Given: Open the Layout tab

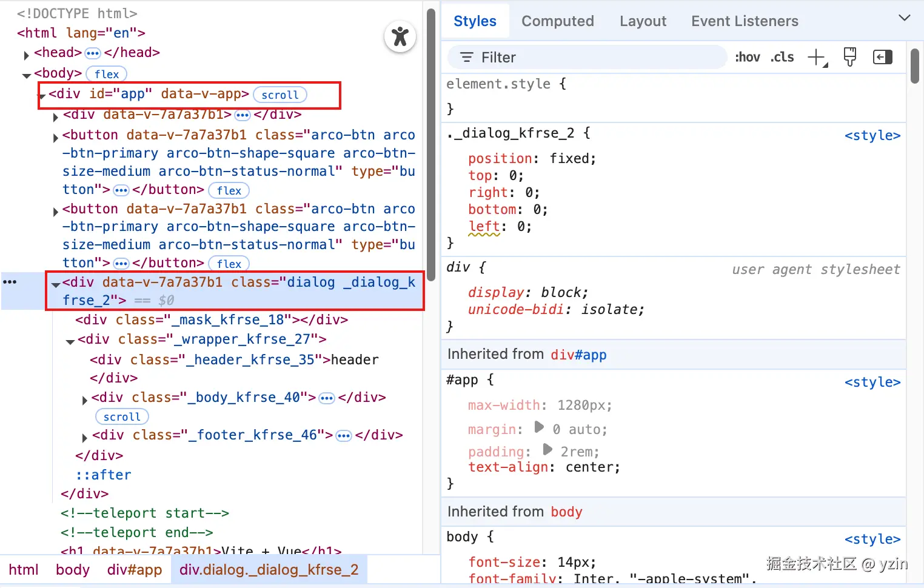Looking at the screenshot, I should pyautogui.click(x=643, y=21).
